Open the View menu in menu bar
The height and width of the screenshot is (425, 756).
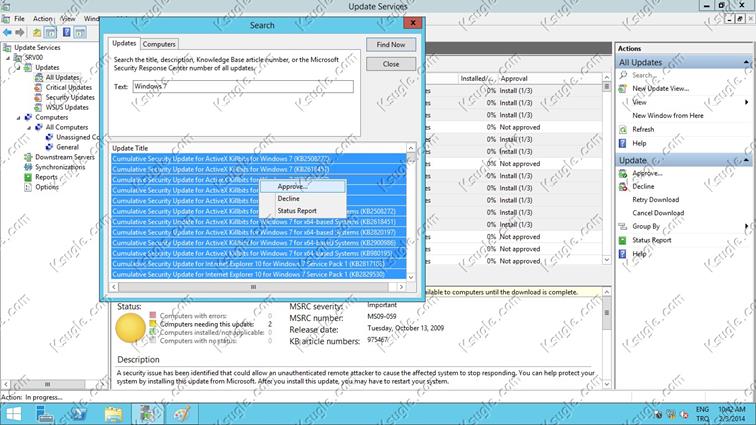coord(68,19)
